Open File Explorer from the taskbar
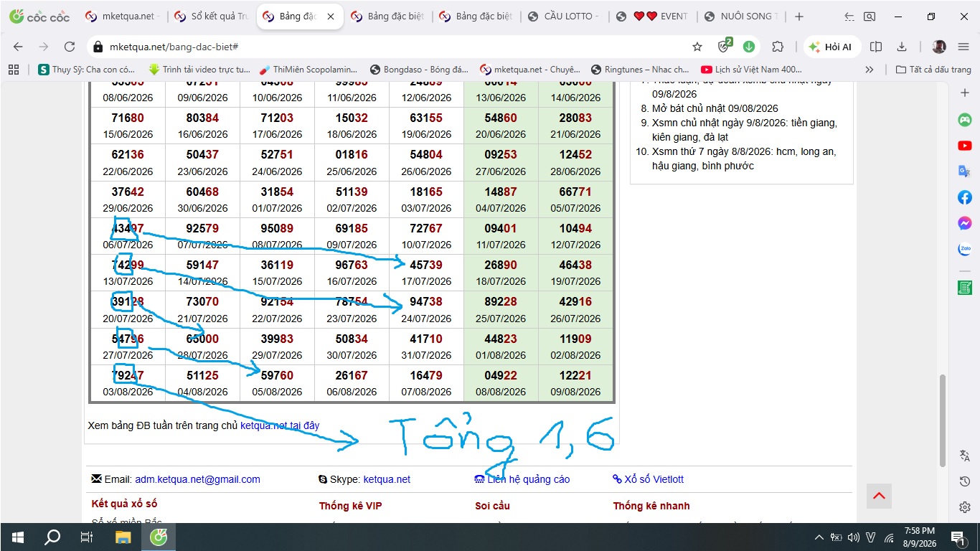 click(123, 537)
